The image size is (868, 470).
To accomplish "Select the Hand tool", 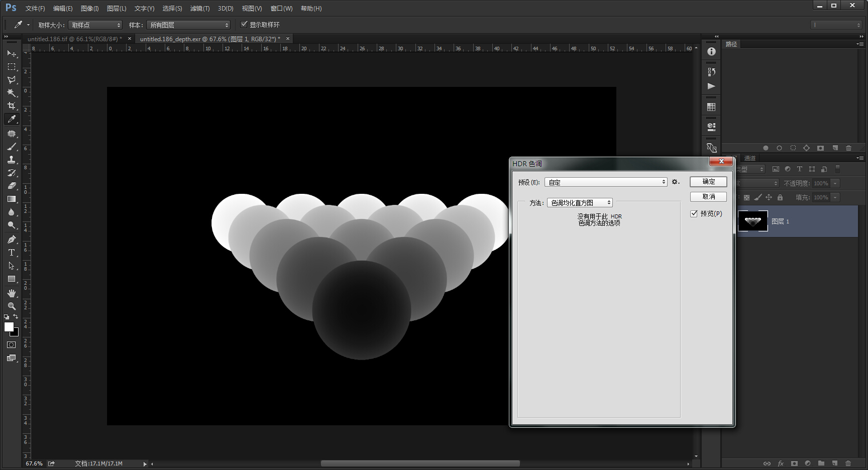I will [12, 293].
